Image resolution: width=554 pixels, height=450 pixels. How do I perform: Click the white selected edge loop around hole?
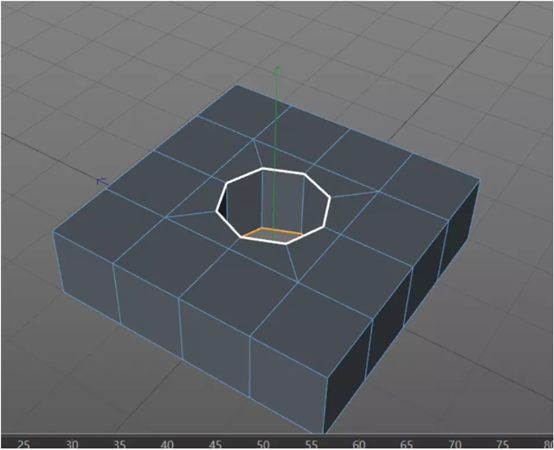click(x=273, y=206)
